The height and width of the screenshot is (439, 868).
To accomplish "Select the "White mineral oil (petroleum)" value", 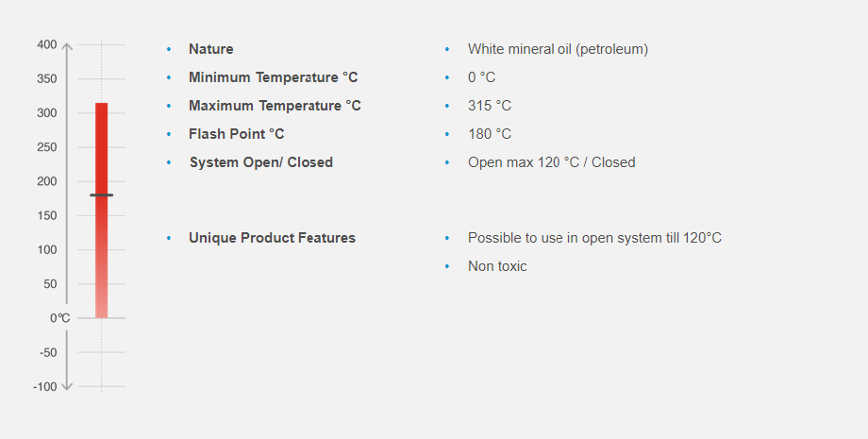I will pyautogui.click(x=558, y=49).
